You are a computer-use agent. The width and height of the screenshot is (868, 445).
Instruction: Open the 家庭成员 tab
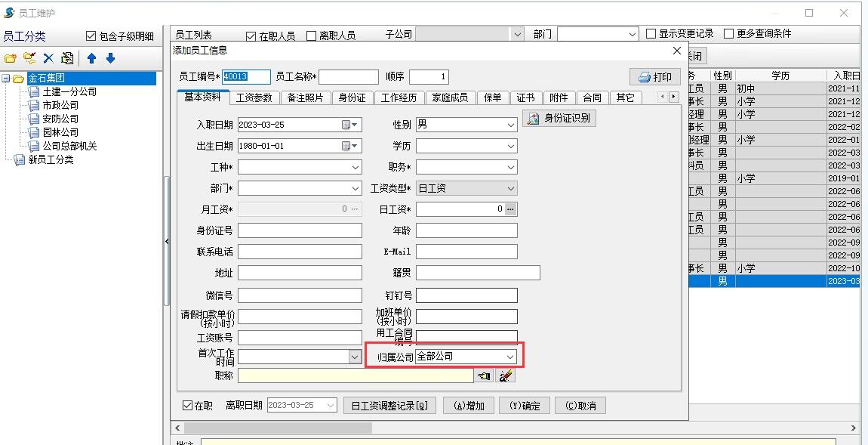point(450,97)
